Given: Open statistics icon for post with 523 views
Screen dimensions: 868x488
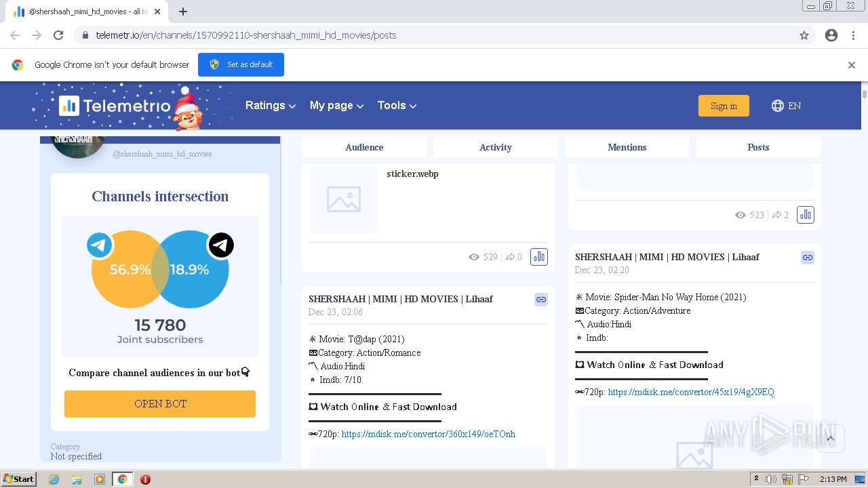Looking at the screenshot, I should click(806, 215).
